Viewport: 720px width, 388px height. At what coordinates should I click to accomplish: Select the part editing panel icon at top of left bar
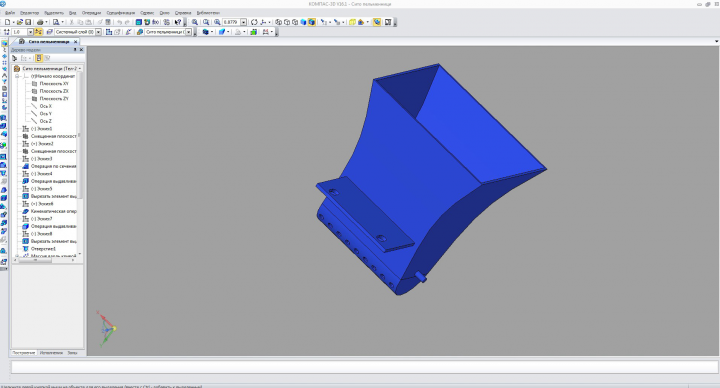click(x=4, y=43)
